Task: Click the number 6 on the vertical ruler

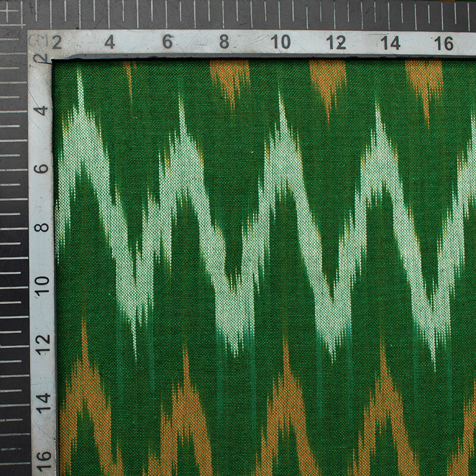Action: click(x=41, y=168)
